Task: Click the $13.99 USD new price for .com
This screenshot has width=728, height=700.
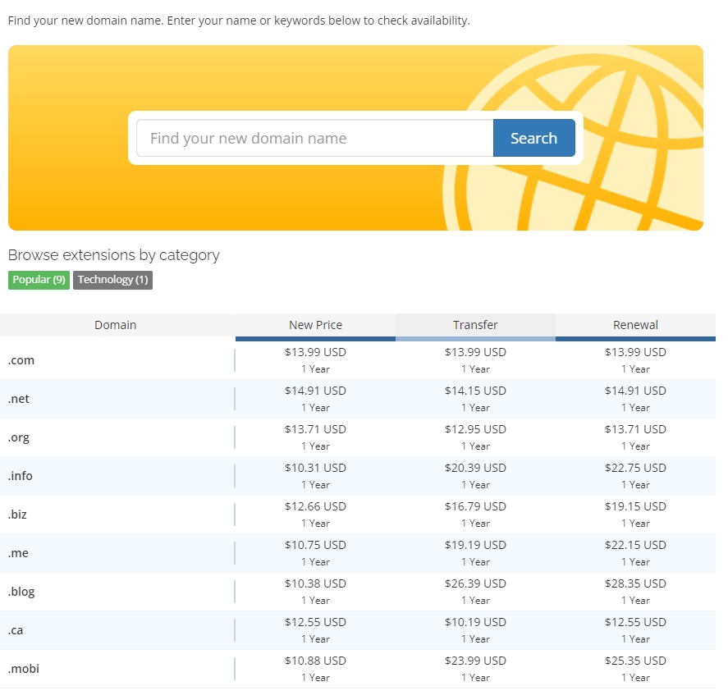Action: tap(315, 352)
